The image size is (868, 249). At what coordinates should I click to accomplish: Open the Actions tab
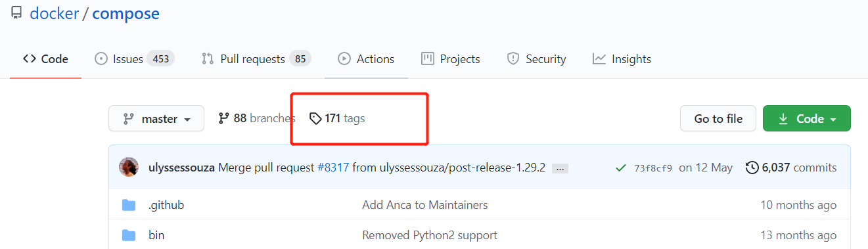click(367, 59)
